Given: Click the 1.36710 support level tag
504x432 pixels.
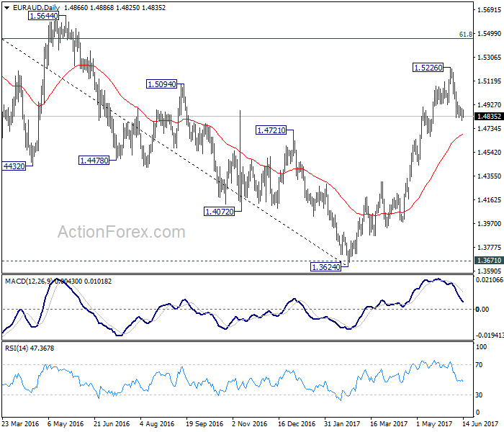Looking at the screenshot, I should coord(489,261).
